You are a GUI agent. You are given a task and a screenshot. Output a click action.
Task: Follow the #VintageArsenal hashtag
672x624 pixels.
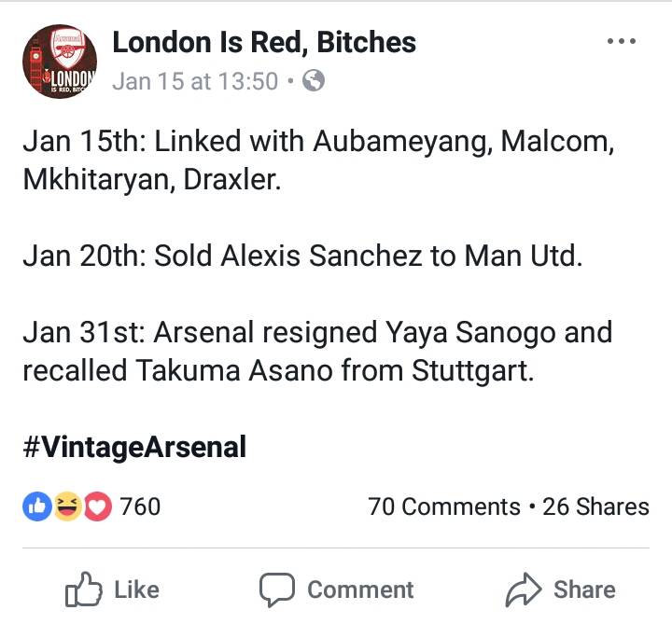pos(134,447)
